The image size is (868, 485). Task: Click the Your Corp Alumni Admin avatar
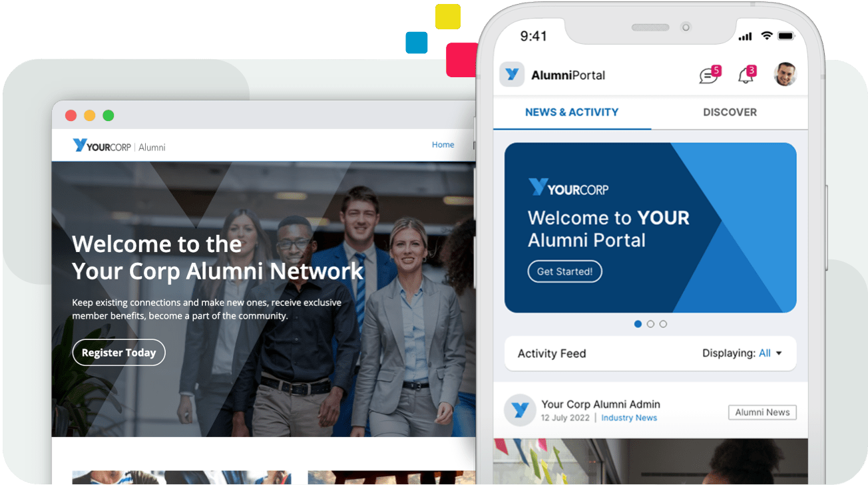coord(520,410)
